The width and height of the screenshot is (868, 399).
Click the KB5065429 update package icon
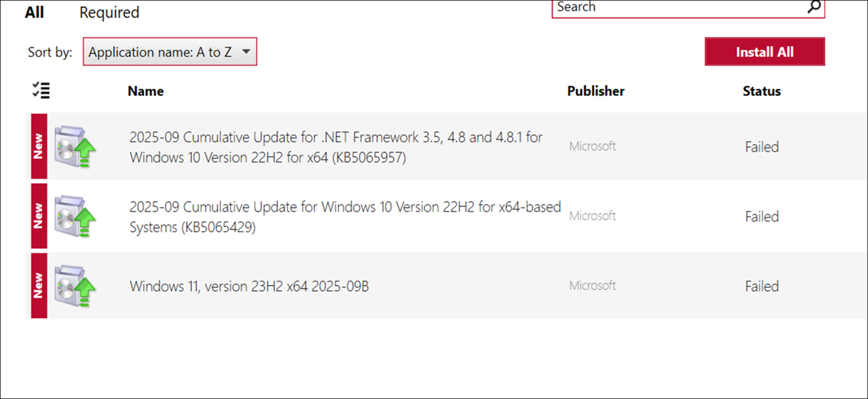75,216
